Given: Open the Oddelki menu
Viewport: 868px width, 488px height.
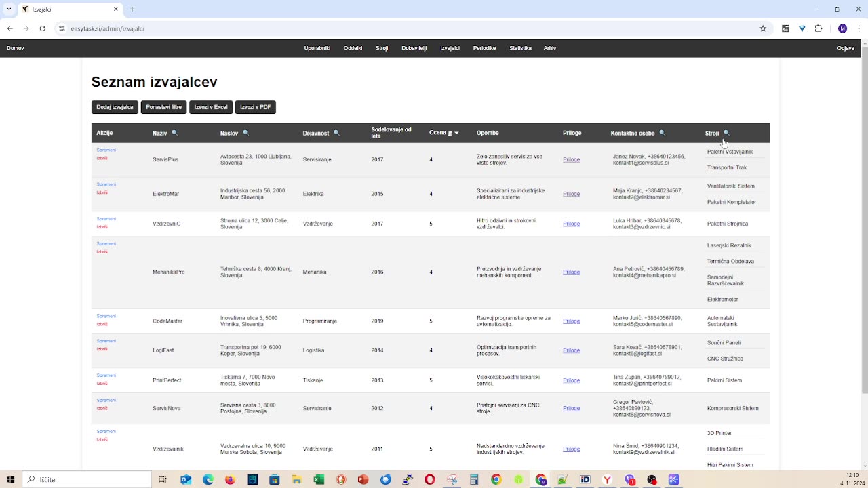Looking at the screenshot, I should tap(353, 48).
